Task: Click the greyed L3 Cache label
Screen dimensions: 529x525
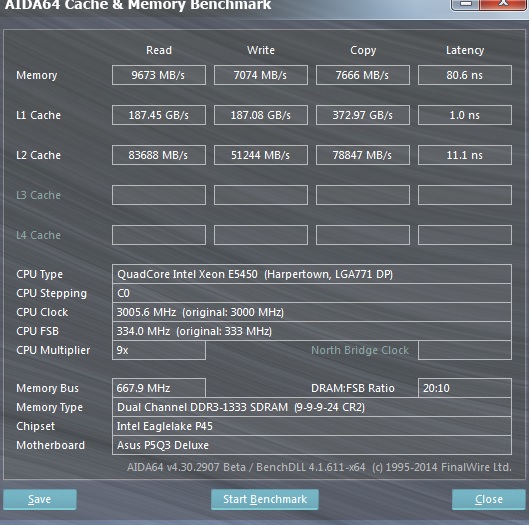Action: (38, 195)
